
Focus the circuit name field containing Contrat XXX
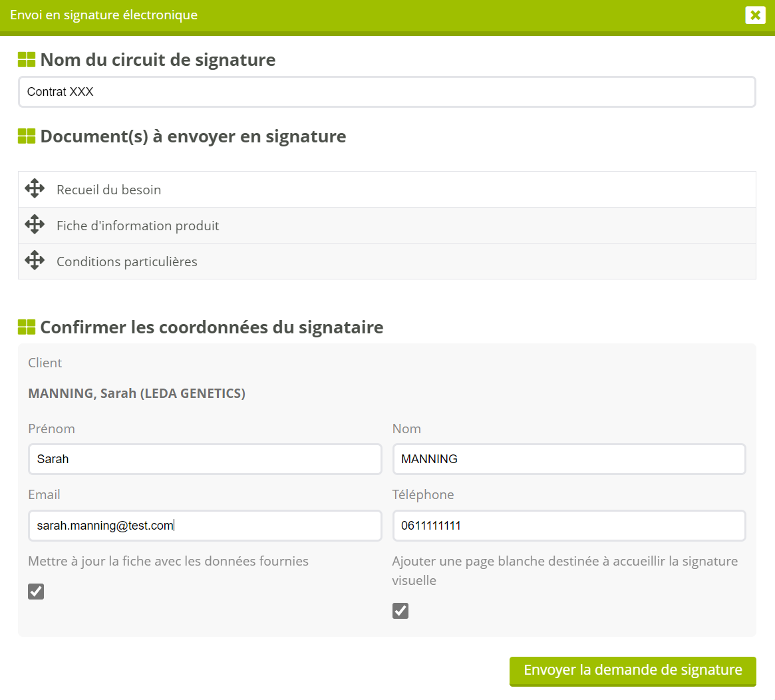(x=387, y=92)
